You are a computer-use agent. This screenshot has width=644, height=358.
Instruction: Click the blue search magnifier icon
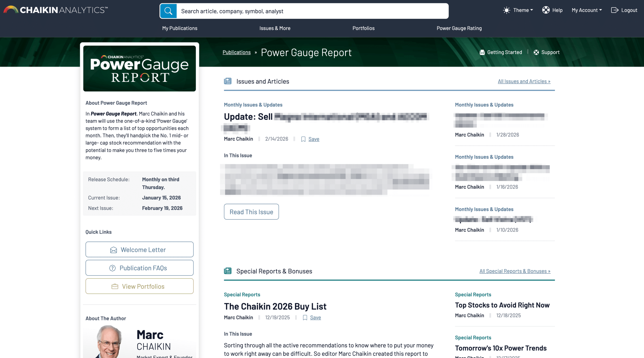[x=168, y=11]
